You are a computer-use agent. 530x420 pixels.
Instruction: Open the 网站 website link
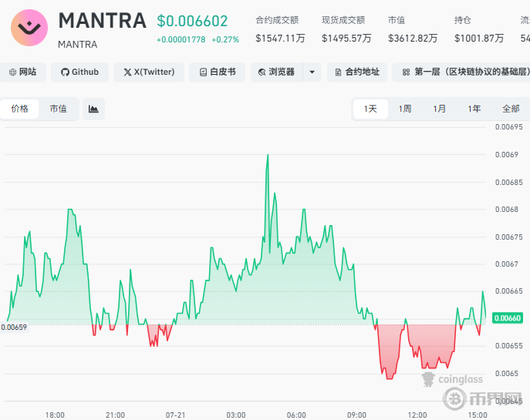[22, 72]
